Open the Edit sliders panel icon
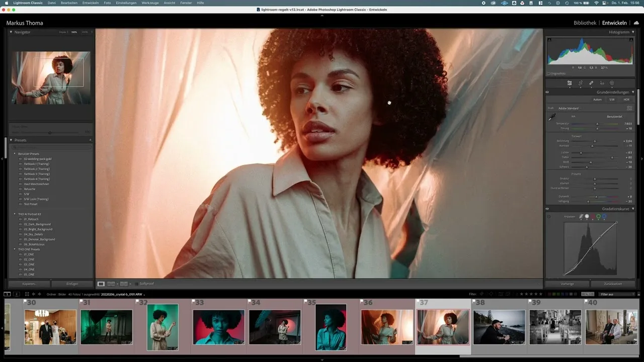Image resolution: width=644 pixels, height=362 pixels. pyautogui.click(x=570, y=83)
